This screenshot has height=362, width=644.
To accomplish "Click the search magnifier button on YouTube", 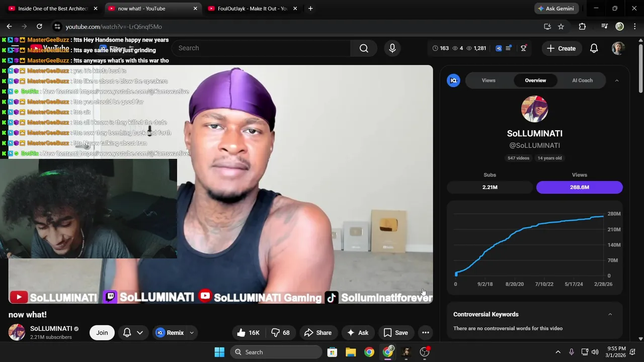I will tap(364, 48).
